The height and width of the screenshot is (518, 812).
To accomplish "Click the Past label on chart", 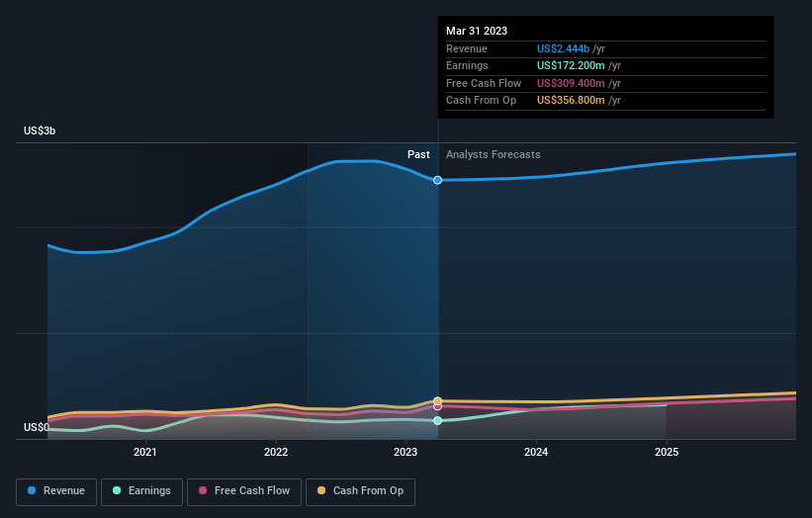I will click(x=418, y=155).
